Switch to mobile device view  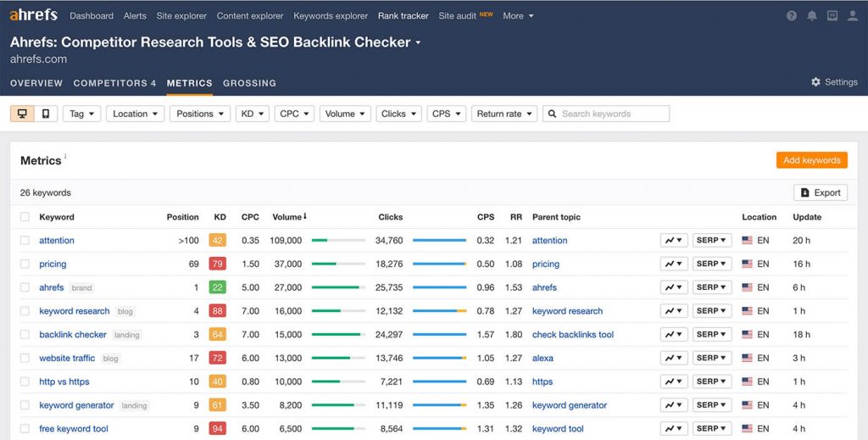tap(46, 114)
